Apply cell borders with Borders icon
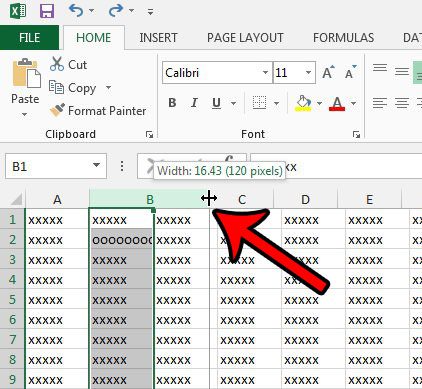422x389 pixels. pyautogui.click(x=259, y=103)
